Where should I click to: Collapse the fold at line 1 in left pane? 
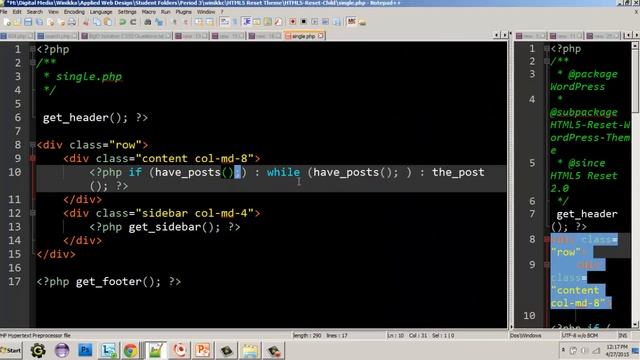pyautogui.click(x=33, y=49)
